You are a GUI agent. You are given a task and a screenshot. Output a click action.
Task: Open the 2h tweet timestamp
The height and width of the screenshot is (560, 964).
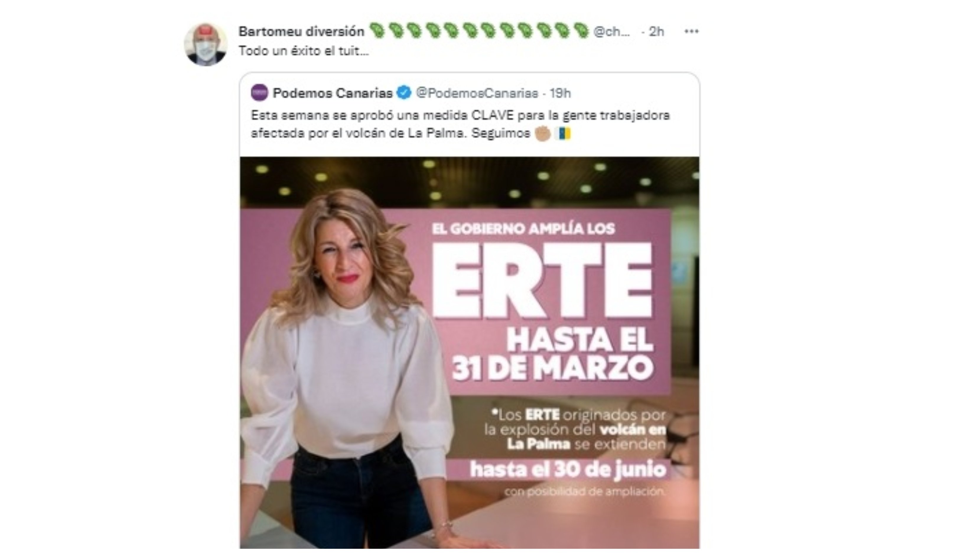pyautogui.click(x=657, y=31)
